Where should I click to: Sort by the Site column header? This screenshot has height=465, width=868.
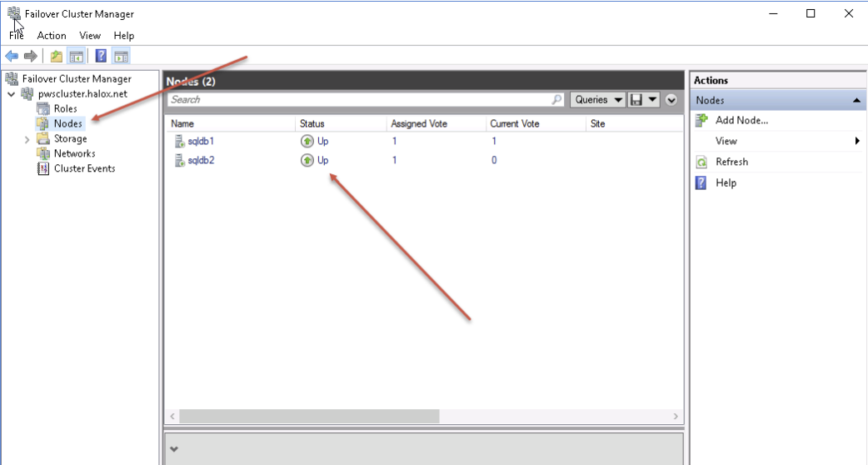coord(635,123)
